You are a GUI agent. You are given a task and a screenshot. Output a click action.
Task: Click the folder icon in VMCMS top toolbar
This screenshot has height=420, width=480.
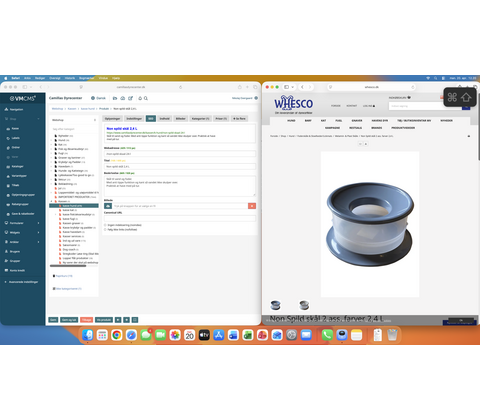[x=115, y=98]
